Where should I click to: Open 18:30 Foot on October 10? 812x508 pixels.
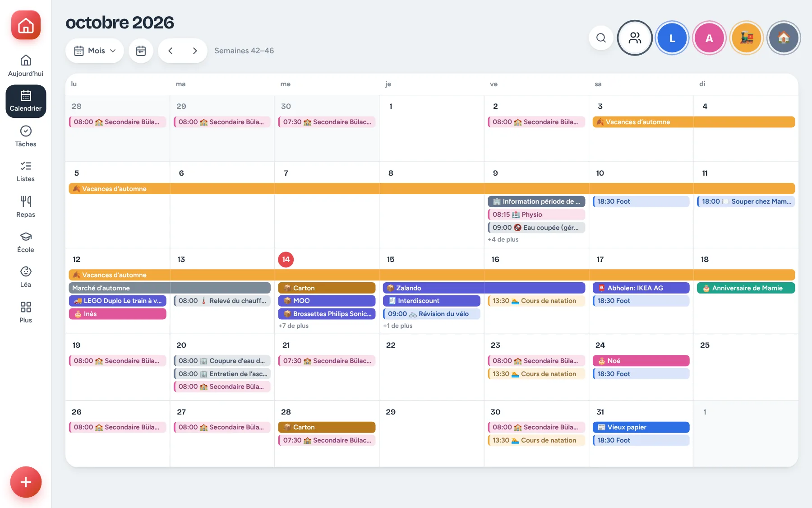pos(641,201)
